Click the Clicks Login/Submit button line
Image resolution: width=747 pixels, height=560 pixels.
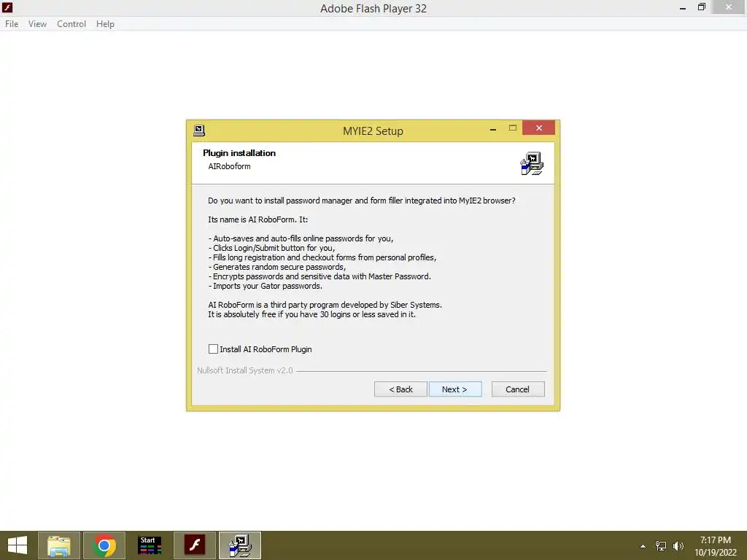(271, 248)
